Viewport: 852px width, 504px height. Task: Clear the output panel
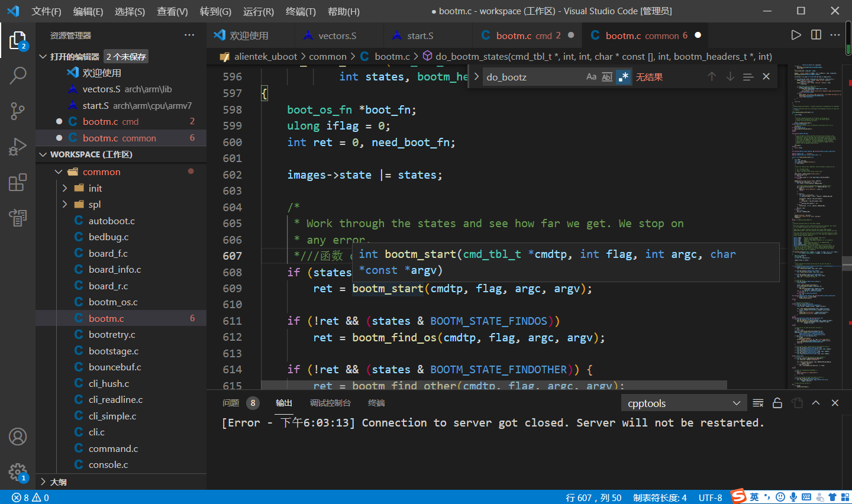(x=758, y=403)
